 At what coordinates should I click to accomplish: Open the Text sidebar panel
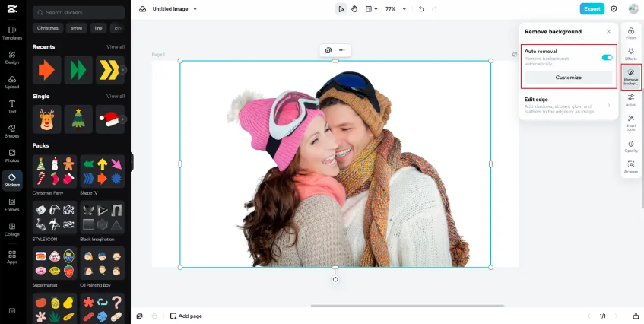click(12, 106)
